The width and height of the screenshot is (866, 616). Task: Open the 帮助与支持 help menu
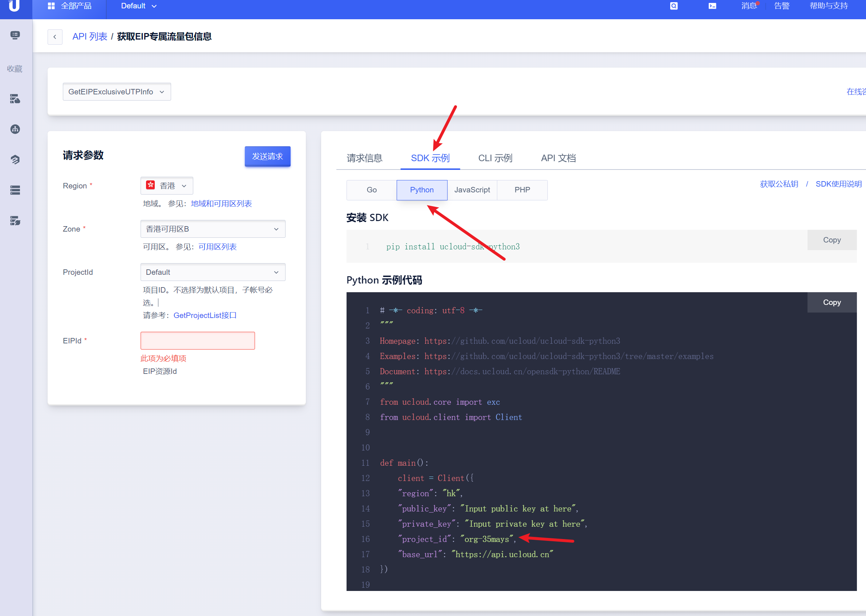[829, 6]
